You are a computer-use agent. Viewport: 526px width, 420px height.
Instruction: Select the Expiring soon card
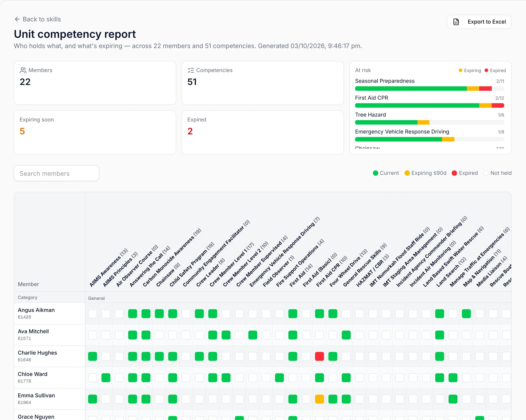pyautogui.click(x=95, y=132)
